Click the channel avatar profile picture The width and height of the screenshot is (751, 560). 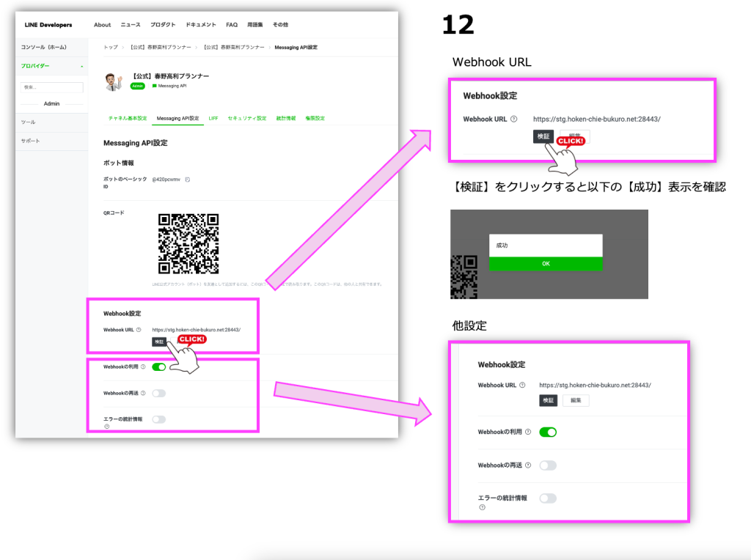114,81
